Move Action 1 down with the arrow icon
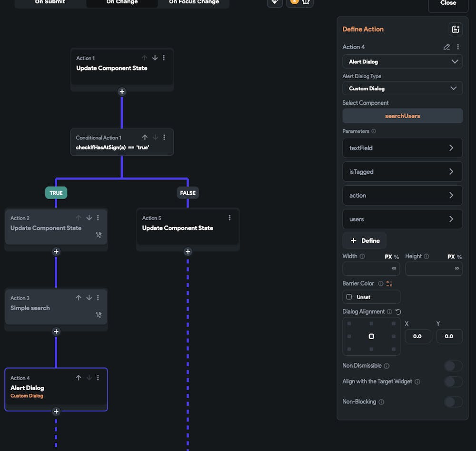 [x=155, y=58]
